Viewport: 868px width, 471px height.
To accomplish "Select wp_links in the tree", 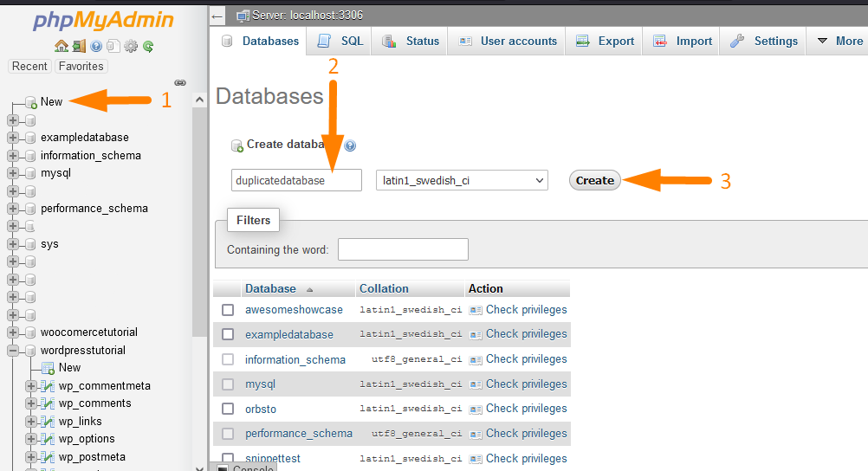I will pyautogui.click(x=81, y=421).
